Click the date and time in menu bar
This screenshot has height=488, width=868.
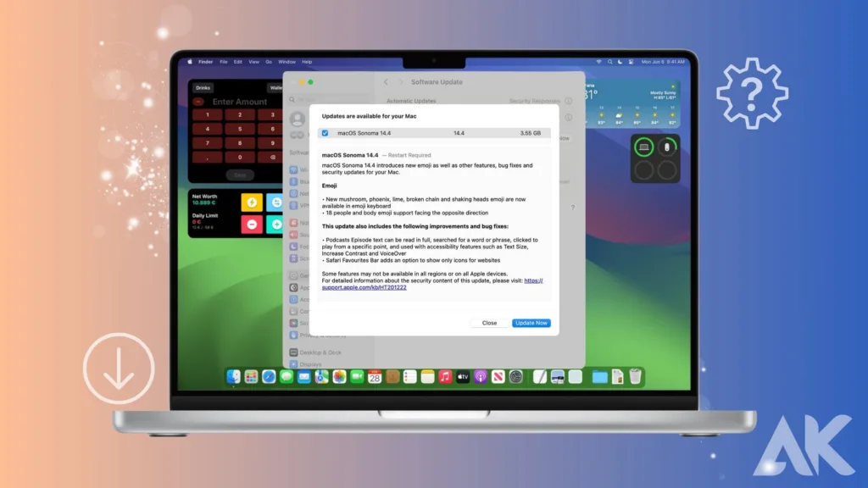coord(663,62)
